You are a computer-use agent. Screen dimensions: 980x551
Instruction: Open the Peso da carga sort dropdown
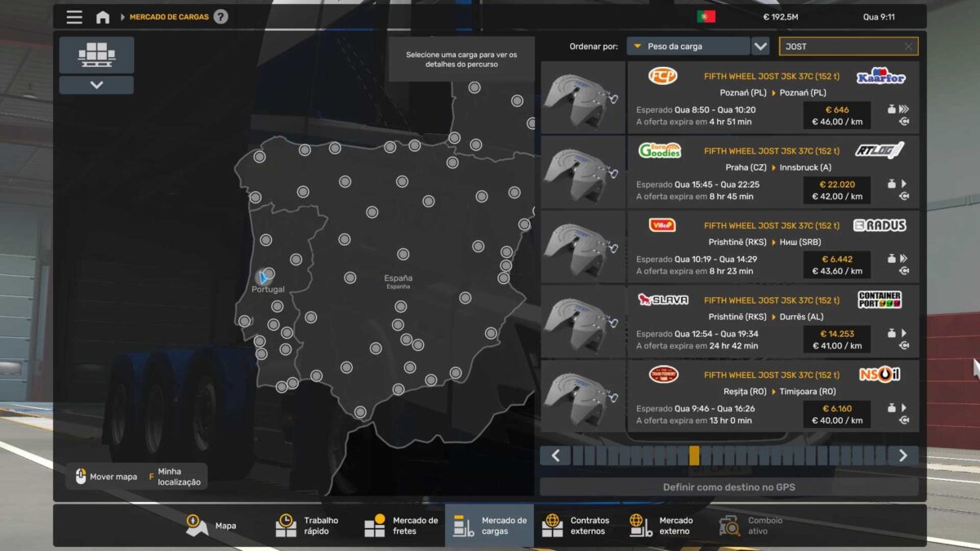(688, 47)
